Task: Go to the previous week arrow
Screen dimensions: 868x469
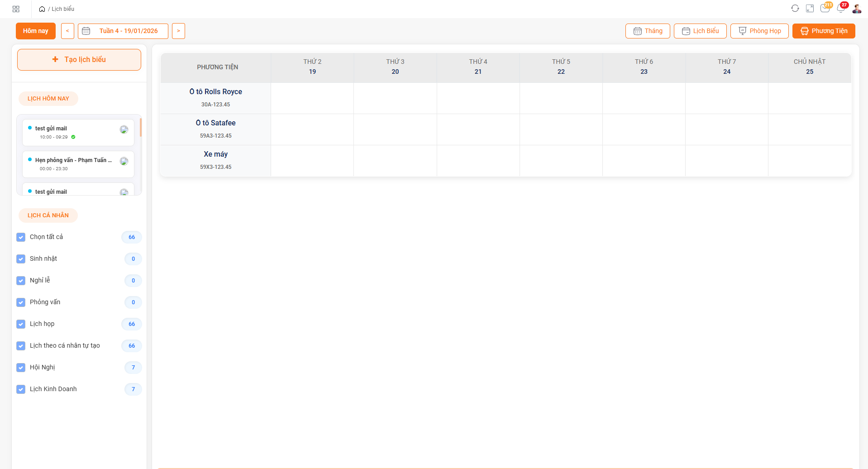Action: point(67,31)
